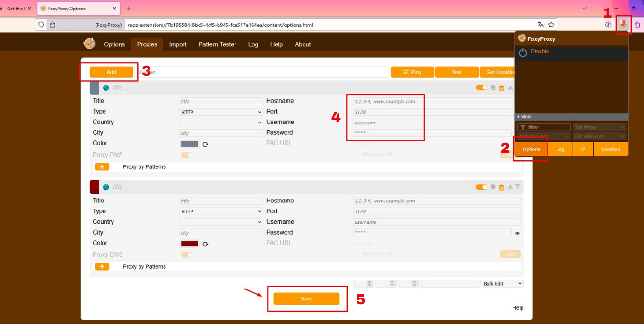Add pattern to second proxy with plus
This screenshot has width=644, height=324.
tap(102, 267)
